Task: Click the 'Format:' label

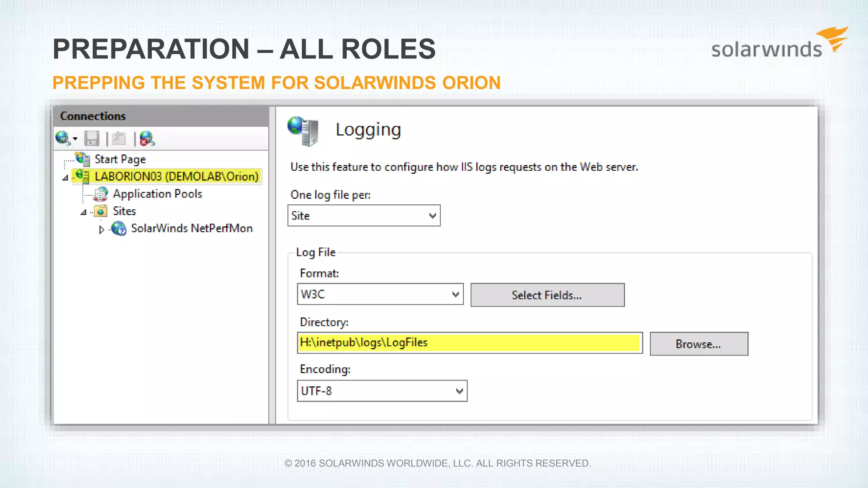Action: point(319,273)
